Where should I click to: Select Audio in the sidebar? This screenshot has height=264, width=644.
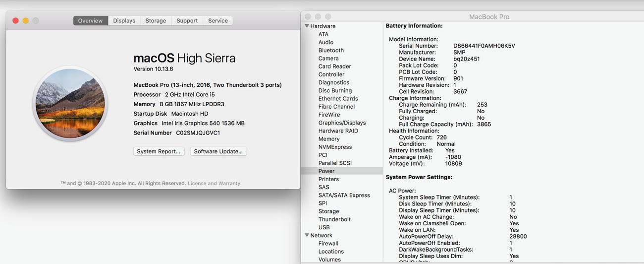(326, 42)
